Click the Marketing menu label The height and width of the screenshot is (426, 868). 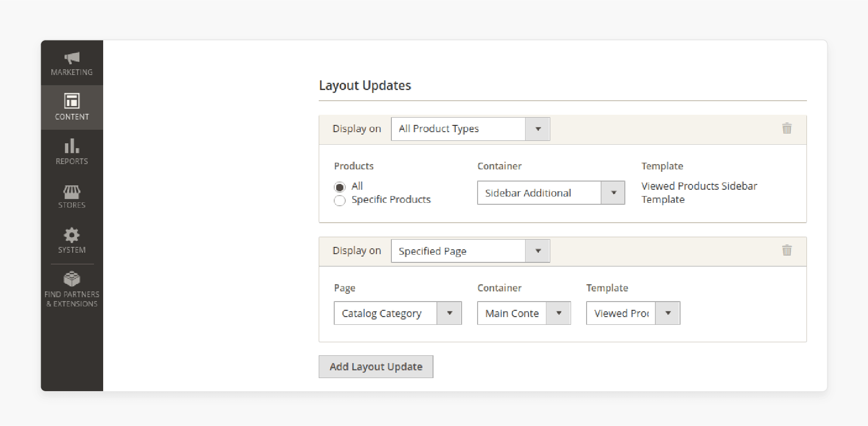(72, 72)
